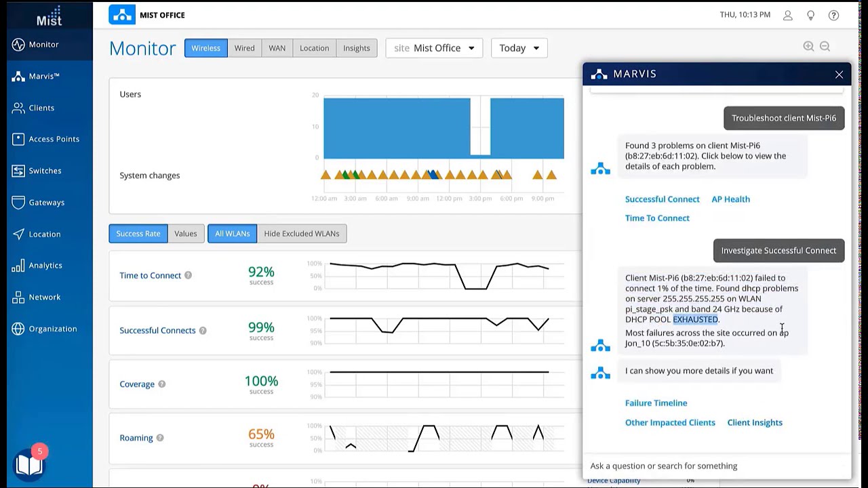Close the Marvis chat panel
Viewport: 868px width, 488px height.
coord(839,75)
